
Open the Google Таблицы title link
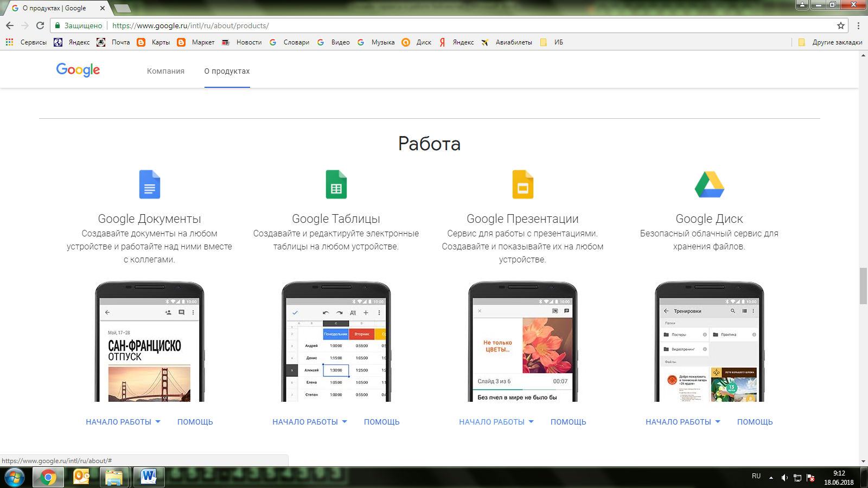336,219
